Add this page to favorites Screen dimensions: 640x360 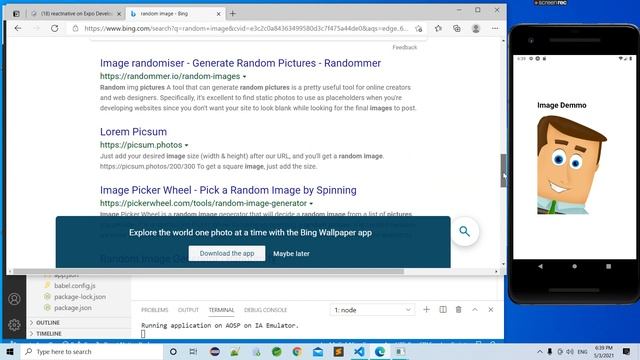(418, 29)
